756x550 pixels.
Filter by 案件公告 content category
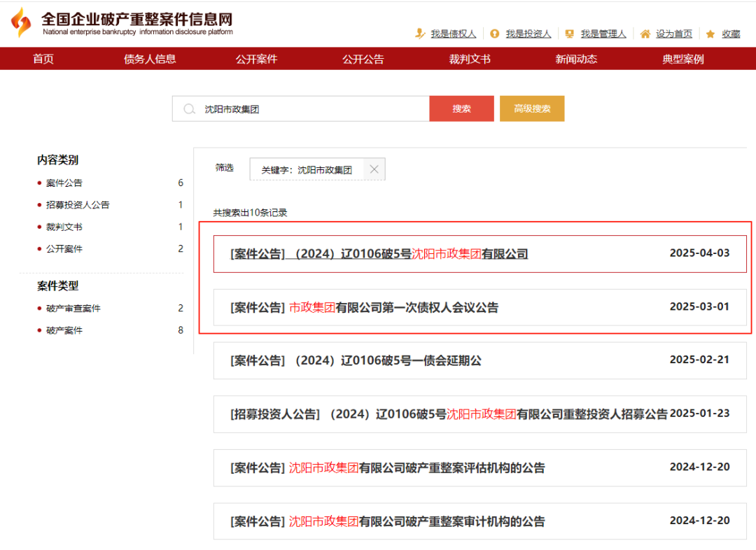64,183
